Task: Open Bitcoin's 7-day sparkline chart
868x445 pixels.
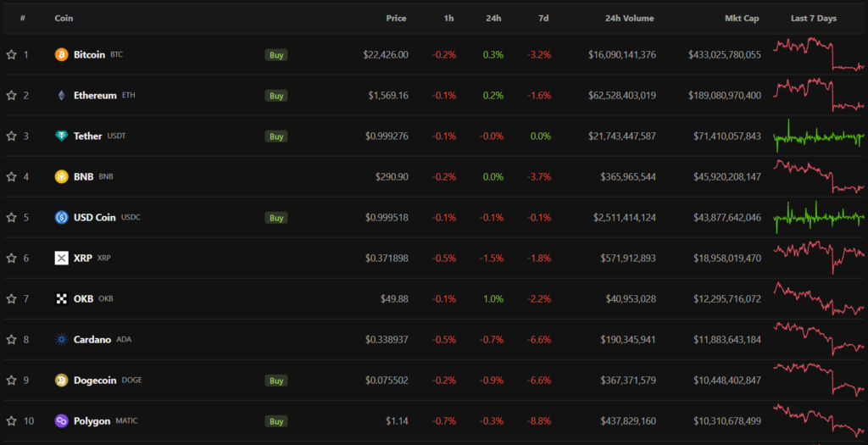Action: tap(819, 54)
